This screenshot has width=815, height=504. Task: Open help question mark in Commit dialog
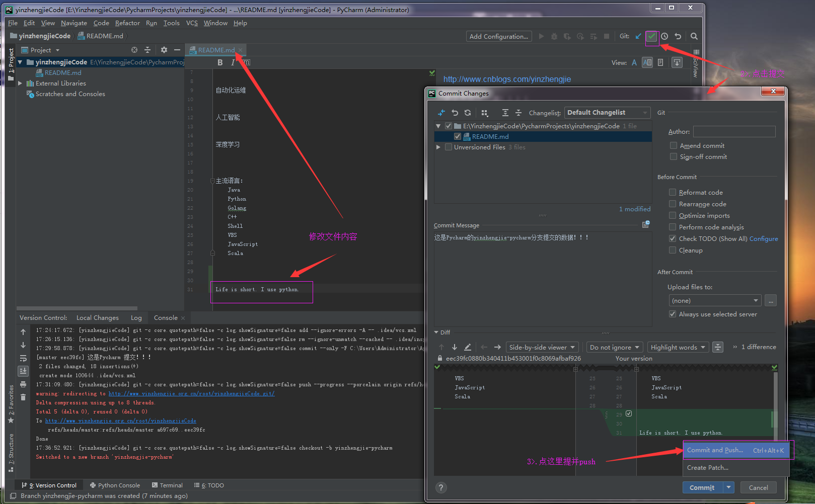tap(441, 487)
